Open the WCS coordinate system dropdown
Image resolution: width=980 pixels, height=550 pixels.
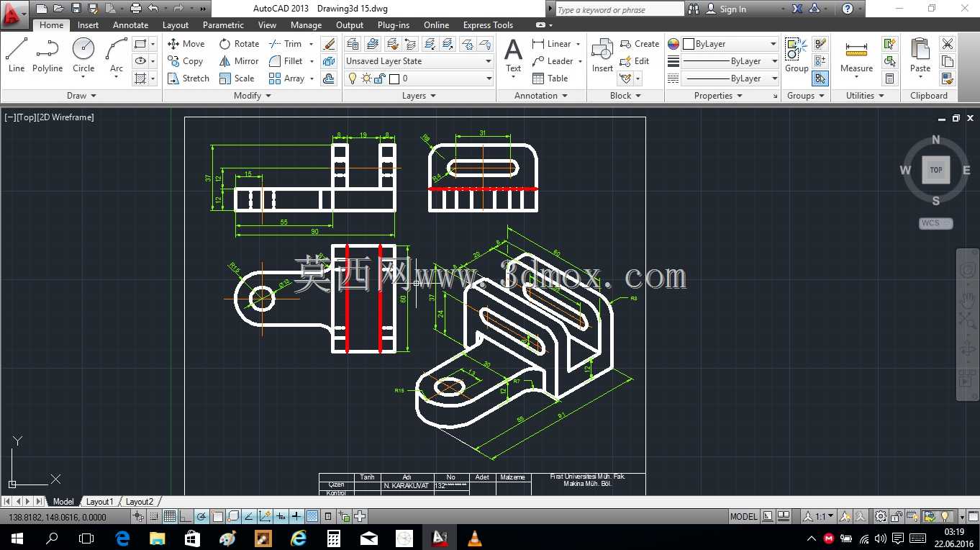935,223
